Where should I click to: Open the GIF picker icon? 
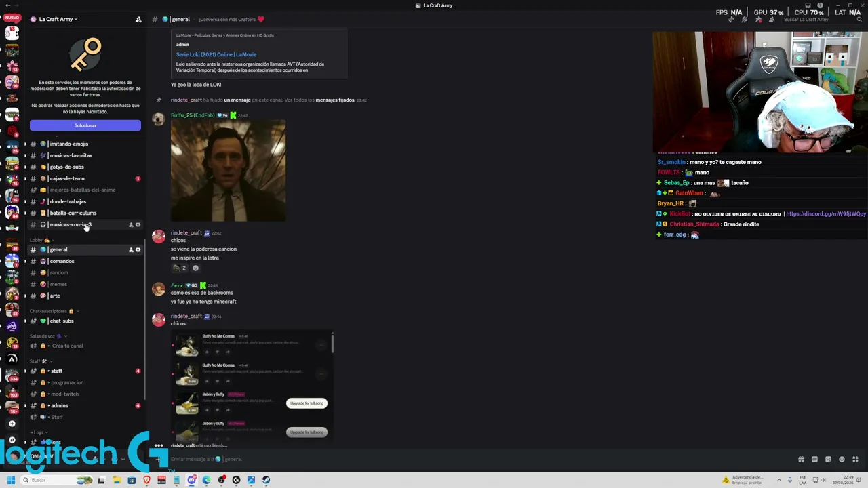[x=814, y=460]
